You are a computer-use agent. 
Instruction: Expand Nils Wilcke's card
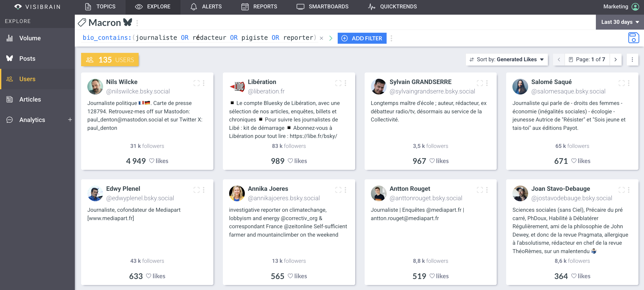[196, 83]
